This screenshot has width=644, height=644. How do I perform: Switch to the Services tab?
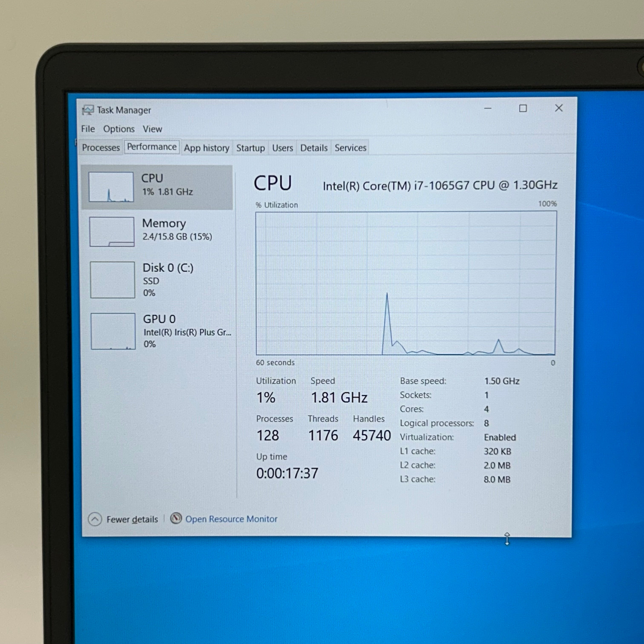[x=351, y=148]
